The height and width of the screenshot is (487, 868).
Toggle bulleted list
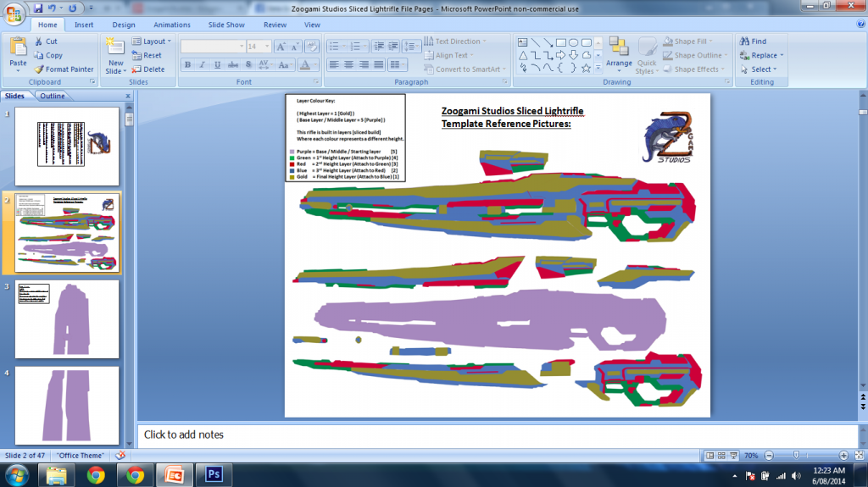(x=337, y=47)
